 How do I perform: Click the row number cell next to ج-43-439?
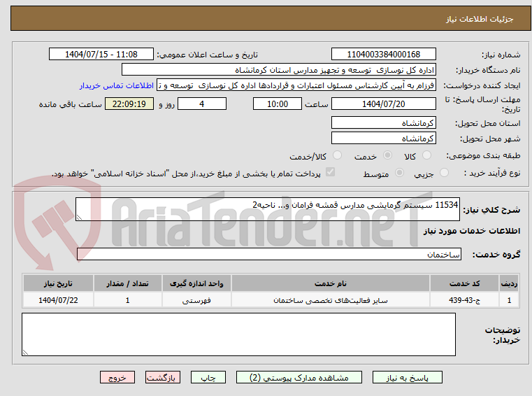click(509, 300)
